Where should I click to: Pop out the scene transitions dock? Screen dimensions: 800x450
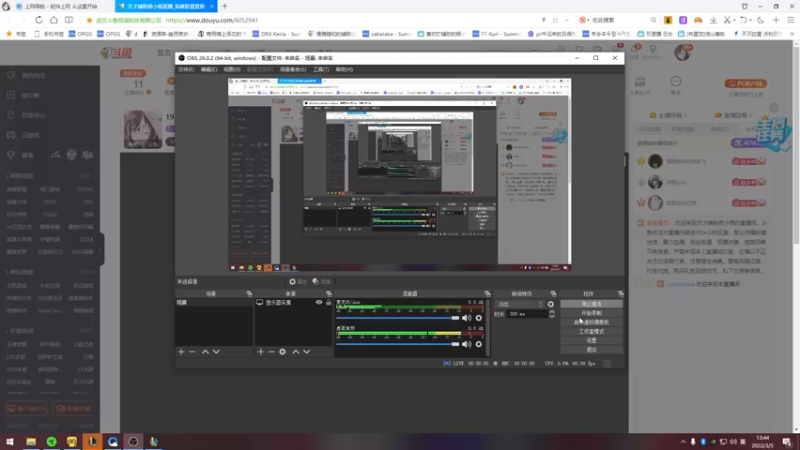[x=553, y=294]
